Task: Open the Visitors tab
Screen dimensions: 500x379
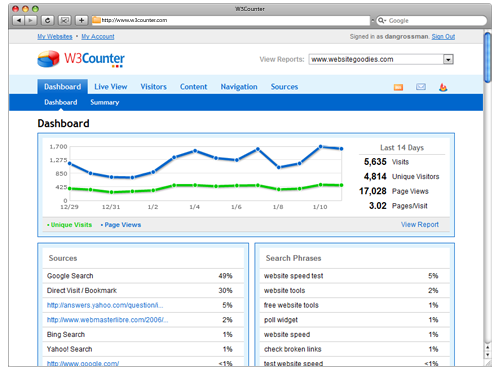Action: [153, 87]
